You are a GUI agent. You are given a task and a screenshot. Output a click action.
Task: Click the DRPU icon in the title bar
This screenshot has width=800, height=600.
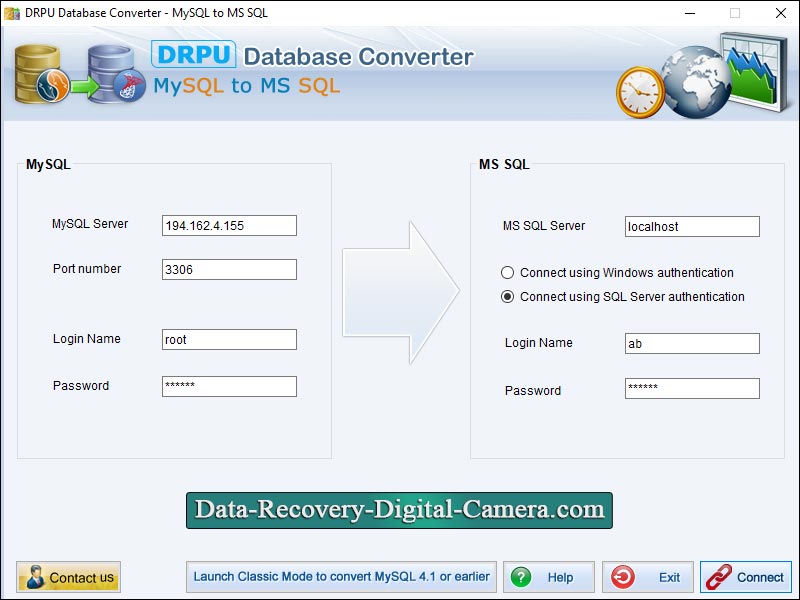10,13
